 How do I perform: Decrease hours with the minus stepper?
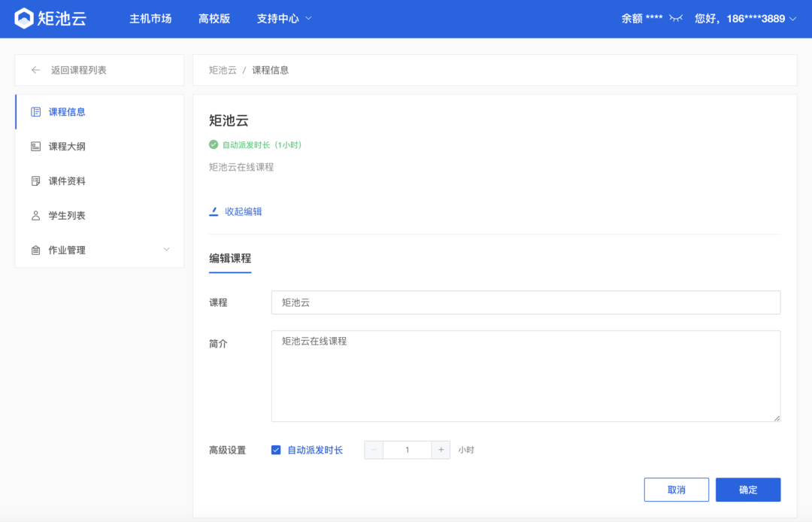(374, 450)
